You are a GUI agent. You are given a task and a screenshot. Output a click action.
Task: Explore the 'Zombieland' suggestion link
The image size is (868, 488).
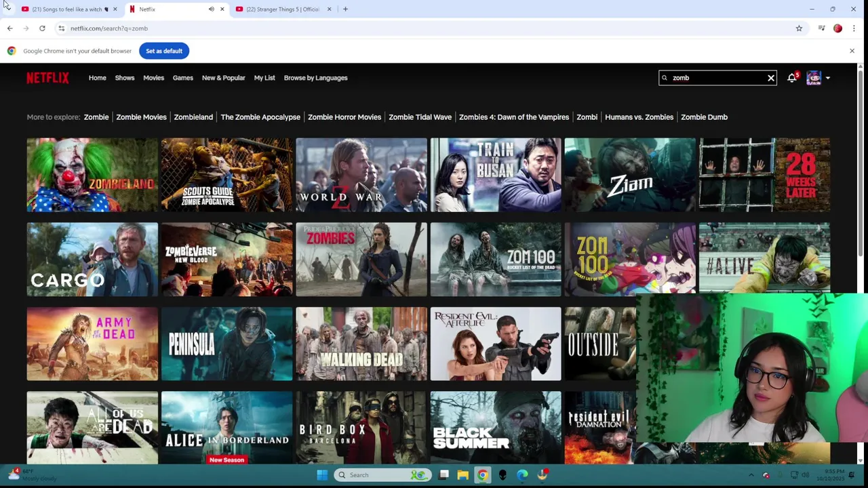click(x=193, y=117)
